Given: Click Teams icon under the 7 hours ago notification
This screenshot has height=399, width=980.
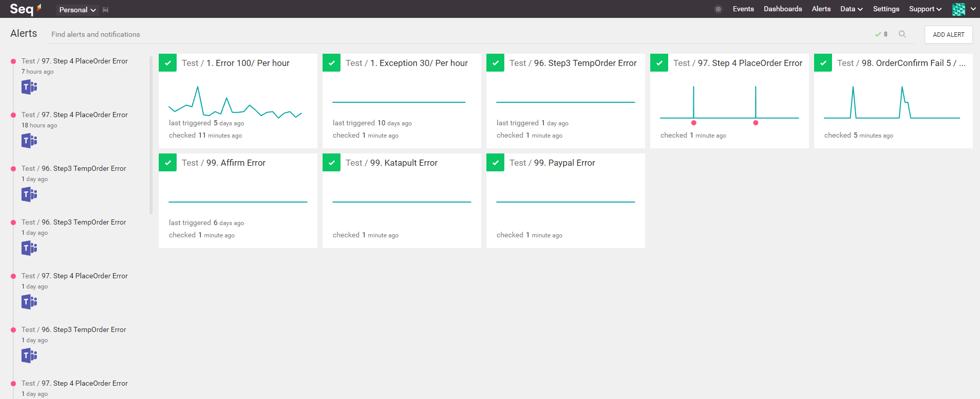Looking at the screenshot, I should [29, 87].
